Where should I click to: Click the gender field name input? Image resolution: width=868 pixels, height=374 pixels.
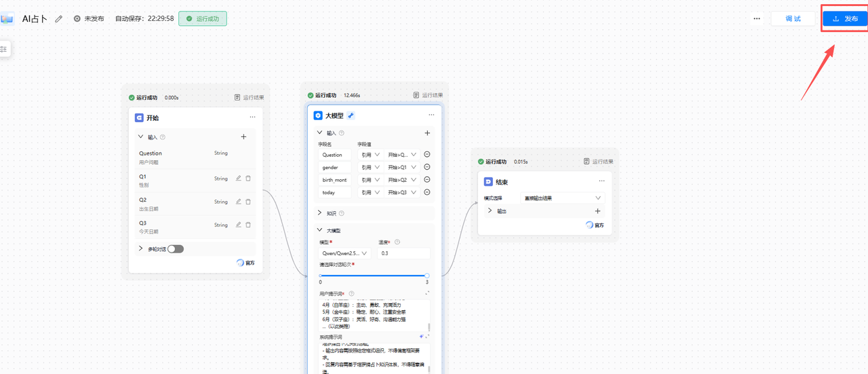336,167
